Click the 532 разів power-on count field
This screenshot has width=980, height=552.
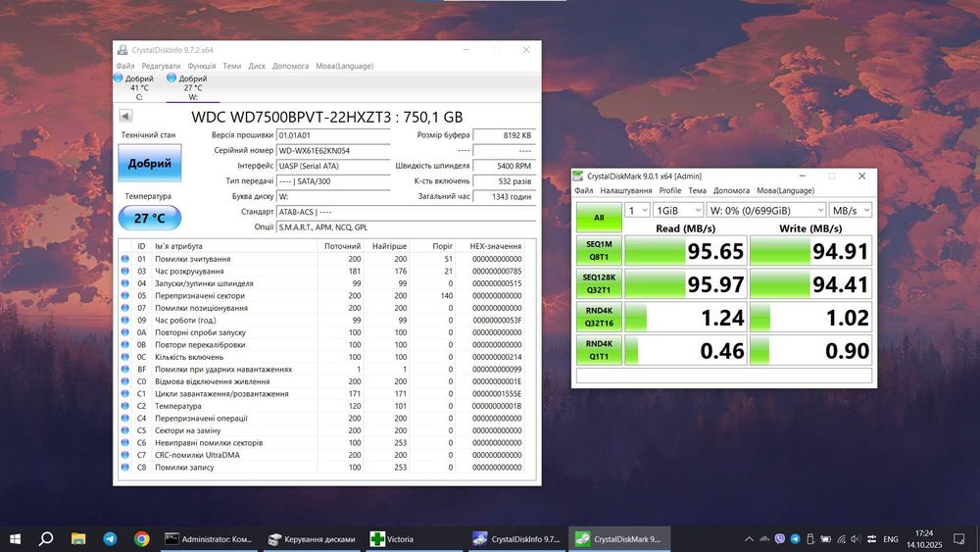[x=504, y=181]
